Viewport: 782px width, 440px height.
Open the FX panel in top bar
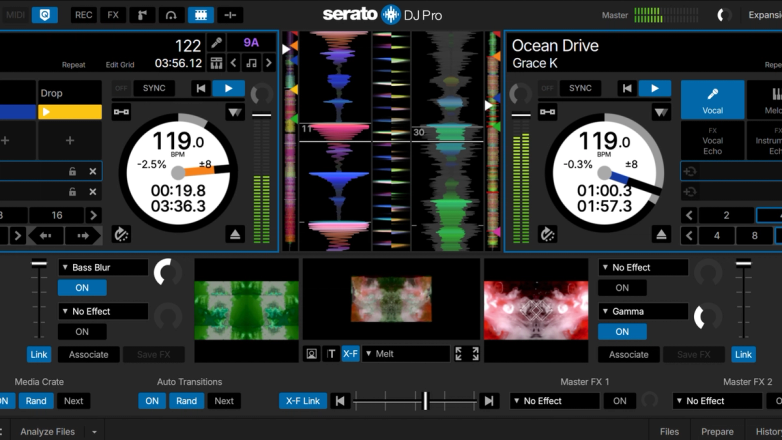113,15
